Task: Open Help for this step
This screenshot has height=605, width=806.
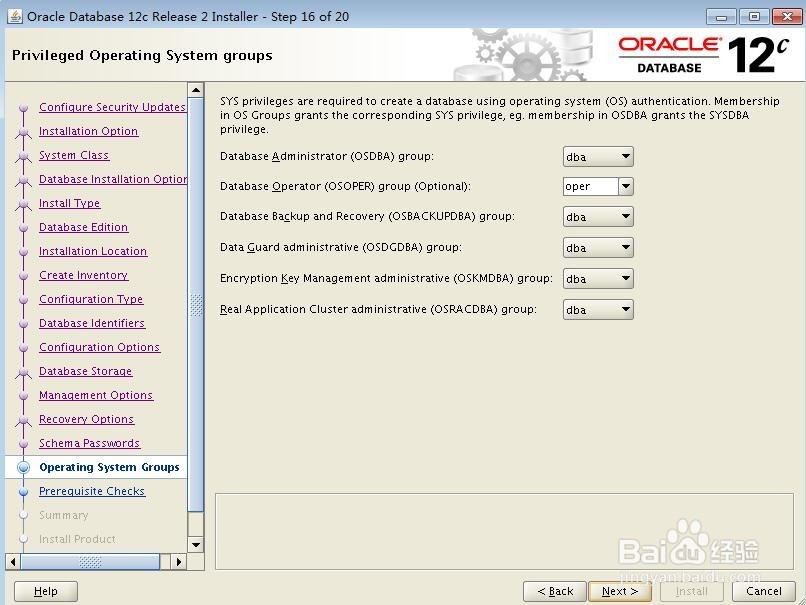Action: [x=46, y=591]
